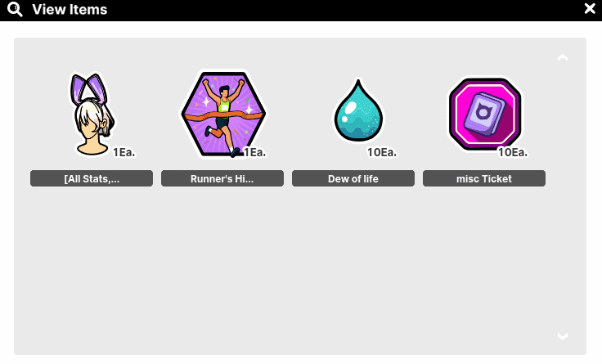The height and width of the screenshot is (364, 602).
Task: Click the purple card inside the ticket icon
Action: pos(484,114)
